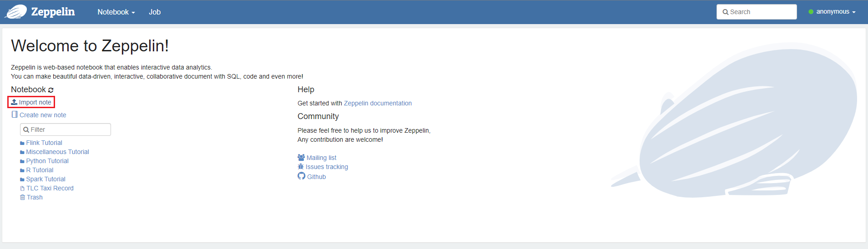This screenshot has width=868, height=249.
Task: Refresh the Notebook list with reload icon
Action: (x=51, y=90)
